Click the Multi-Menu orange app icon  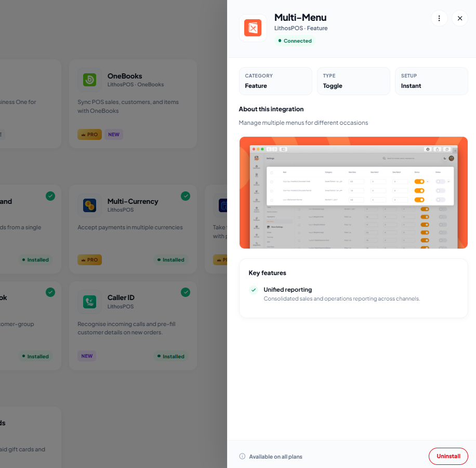pos(253,28)
